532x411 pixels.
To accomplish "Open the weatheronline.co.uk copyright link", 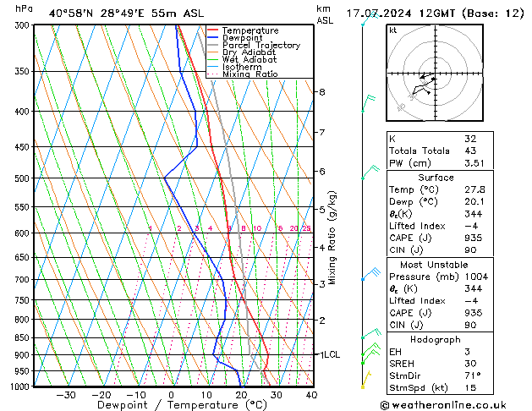I will (443, 405).
